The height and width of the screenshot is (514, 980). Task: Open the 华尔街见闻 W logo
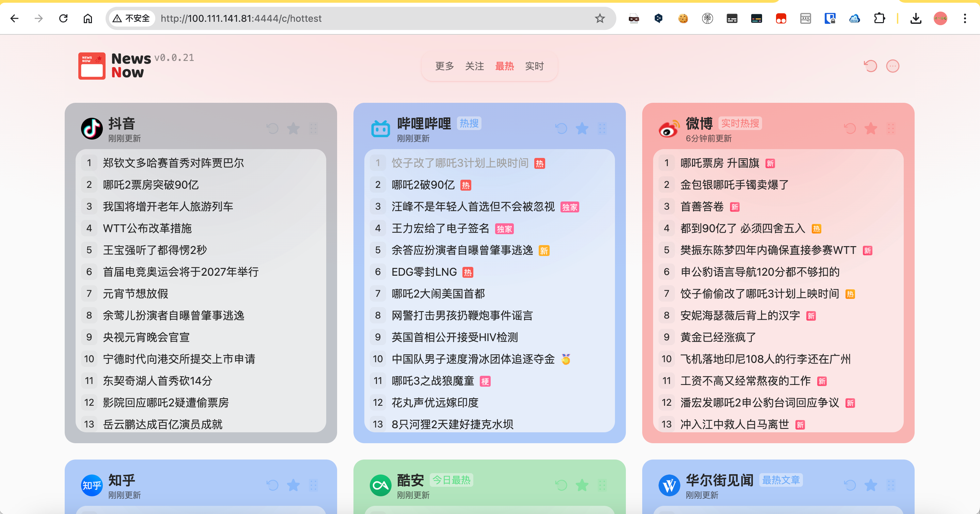point(669,485)
